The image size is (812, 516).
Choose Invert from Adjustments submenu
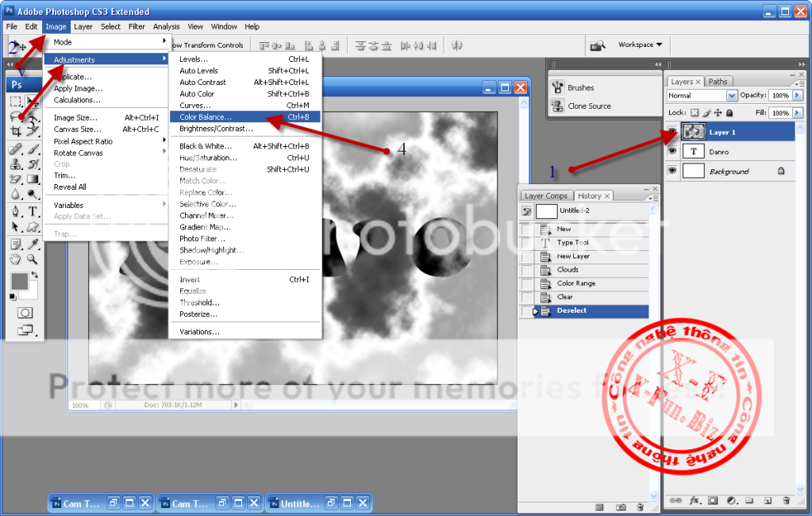[x=244, y=279]
